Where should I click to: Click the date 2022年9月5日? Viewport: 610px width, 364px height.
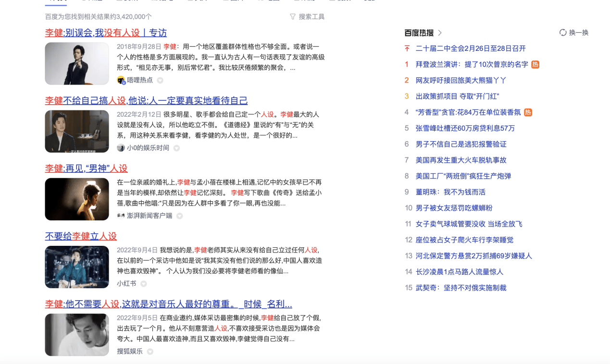point(137,318)
